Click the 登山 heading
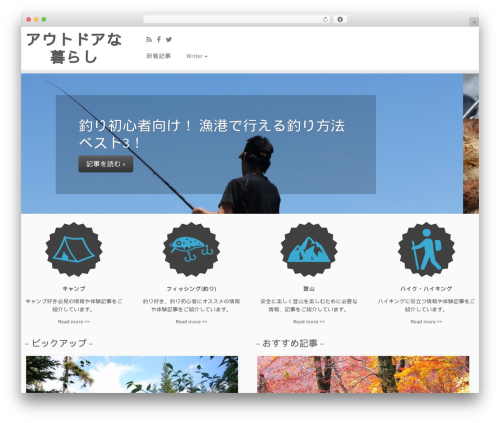 pos(309,289)
